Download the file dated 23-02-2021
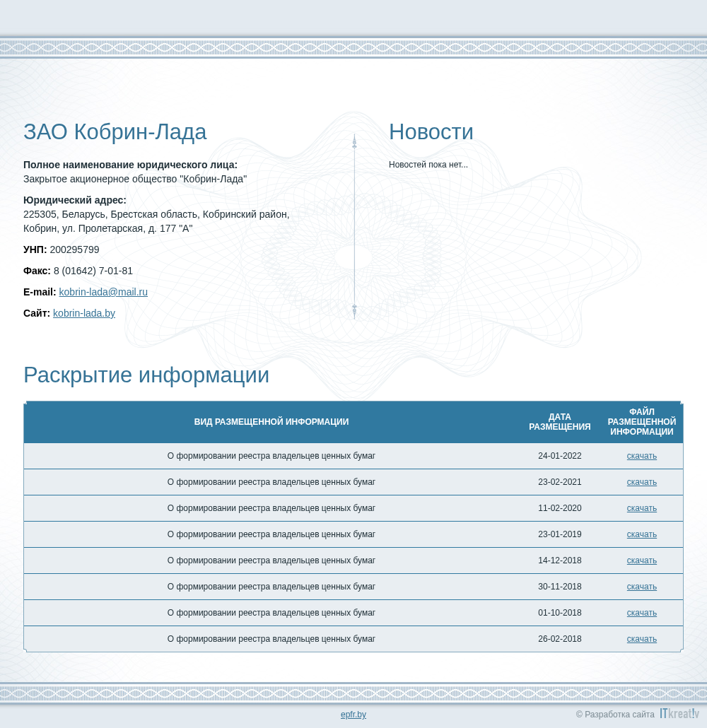Viewport: 707px width, 728px height. click(x=641, y=482)
